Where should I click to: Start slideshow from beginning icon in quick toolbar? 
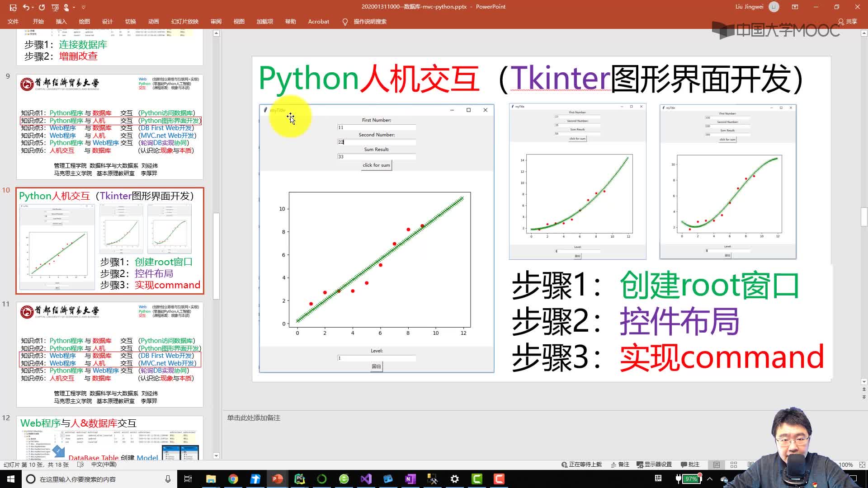(55, 7)
